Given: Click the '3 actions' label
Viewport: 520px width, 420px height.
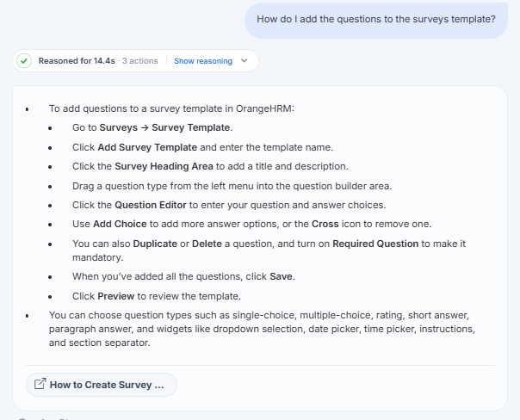Looking at the screenshot, I should tap(140, 61).
